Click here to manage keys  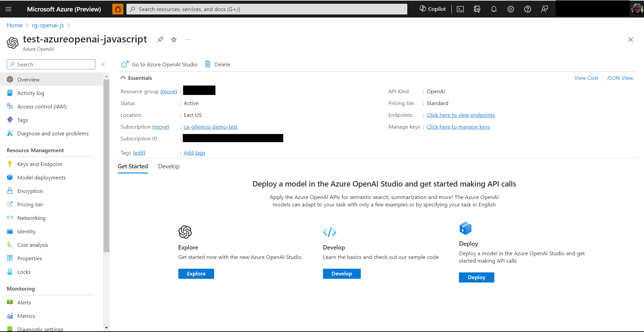(x=458, y=127)
